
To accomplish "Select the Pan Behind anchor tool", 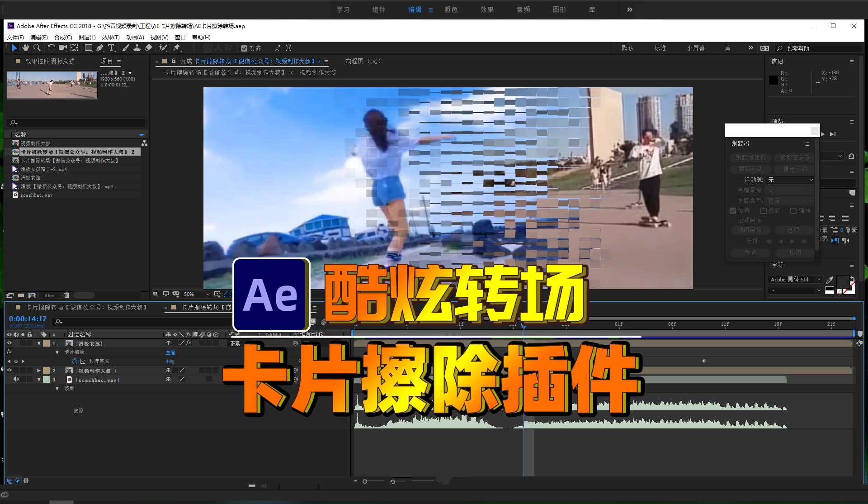I will pyautogui.click(x=74, y=48).
